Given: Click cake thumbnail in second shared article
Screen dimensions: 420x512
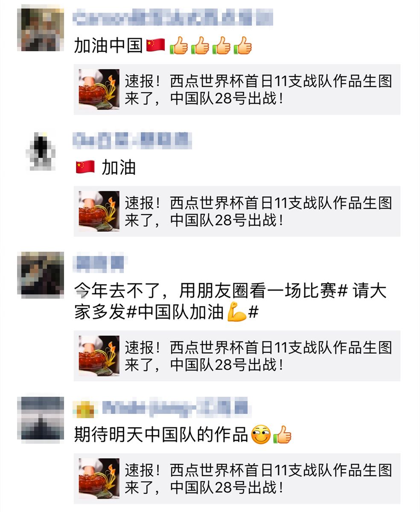Looking at the screenshot, I should [99, 212].
